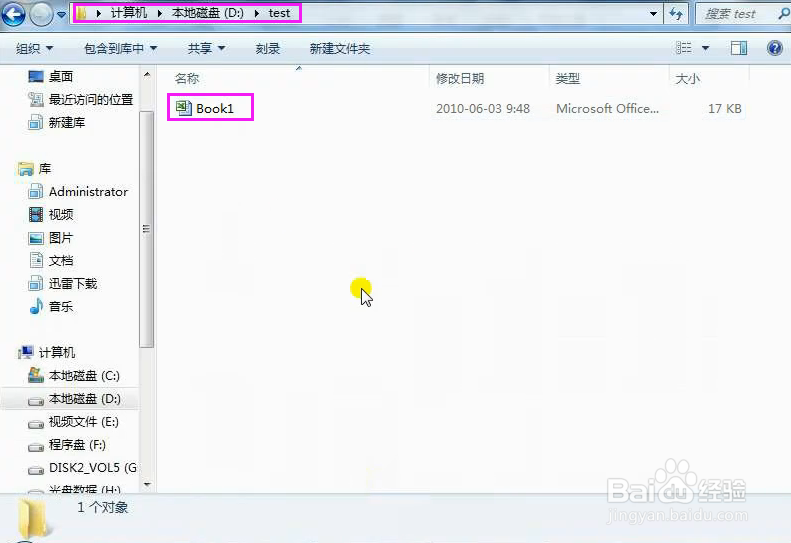This screenshot has height=543, width=791.
Task: Open the 迅雷下载 library
Action: tap(73, 284)
